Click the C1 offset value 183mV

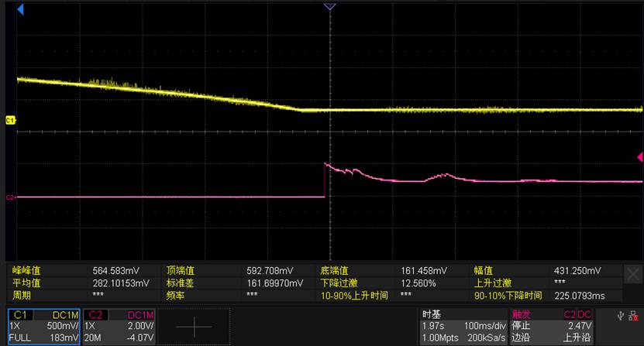point(64,337)
